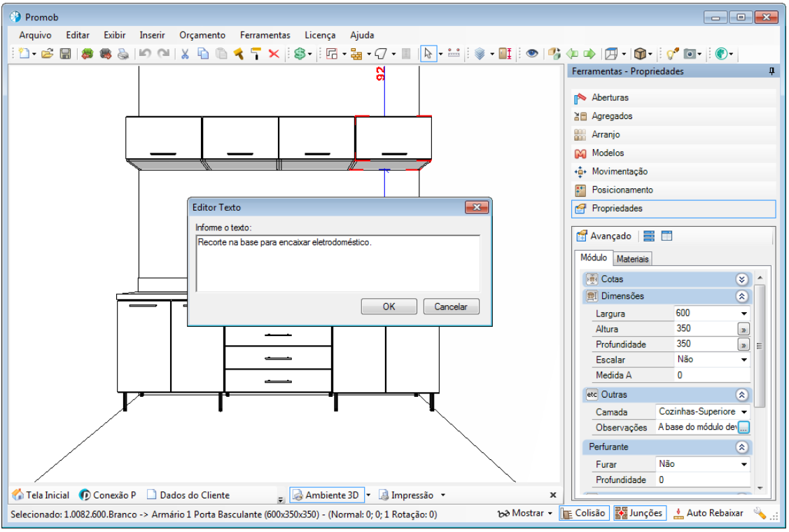Click the wireframe cube view icon

[611, 53]
